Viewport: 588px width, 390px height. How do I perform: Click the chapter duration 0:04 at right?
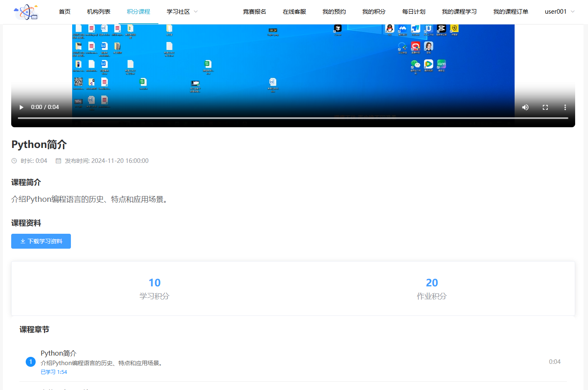coord(555,362)
